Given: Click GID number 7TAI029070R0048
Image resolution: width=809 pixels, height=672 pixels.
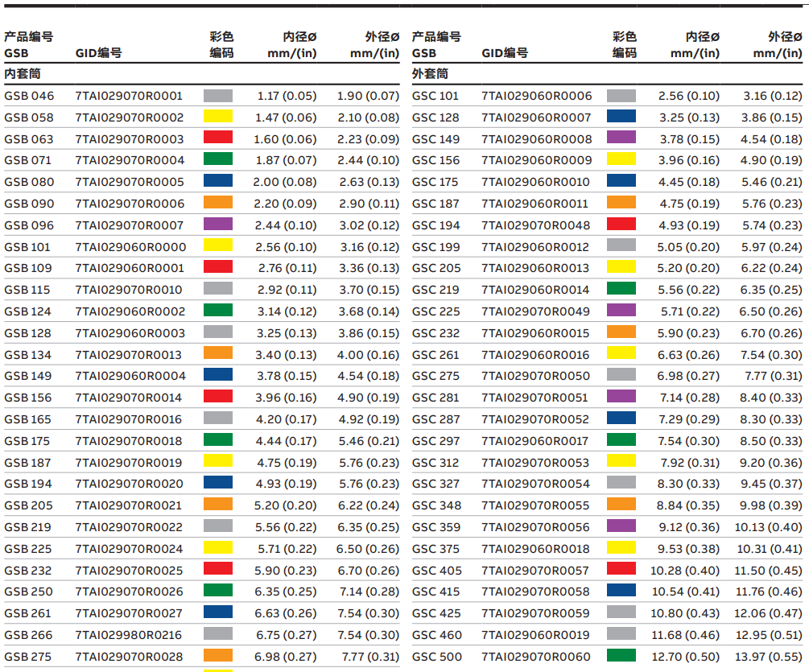Looking at the screenshot, I should [536, 225].
